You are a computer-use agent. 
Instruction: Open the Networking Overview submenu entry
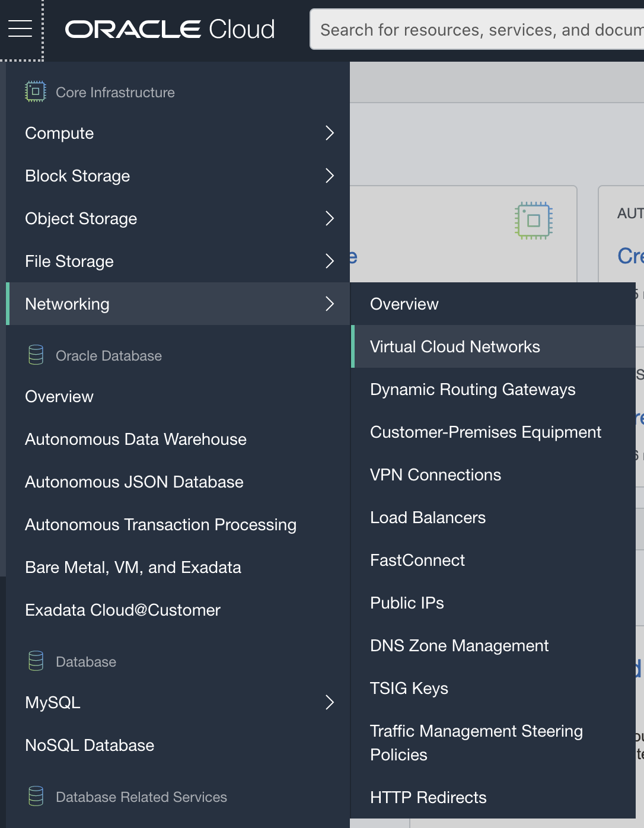pos(493,304)
